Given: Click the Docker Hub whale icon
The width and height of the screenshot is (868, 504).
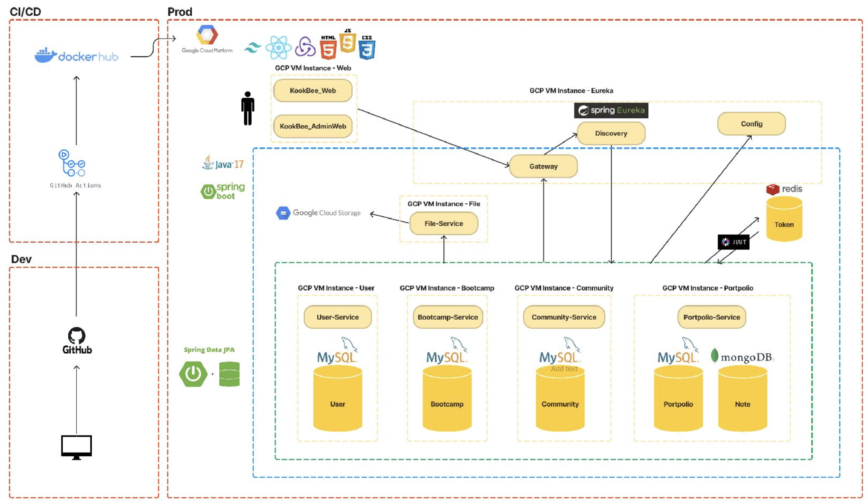Looking at the screenshot, I should click(47, 55).
